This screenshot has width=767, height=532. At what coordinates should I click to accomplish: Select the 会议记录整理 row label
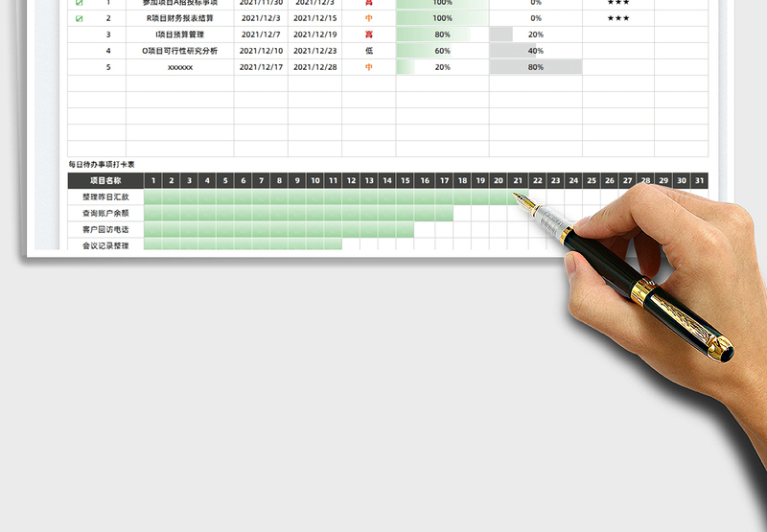[105, 245]
